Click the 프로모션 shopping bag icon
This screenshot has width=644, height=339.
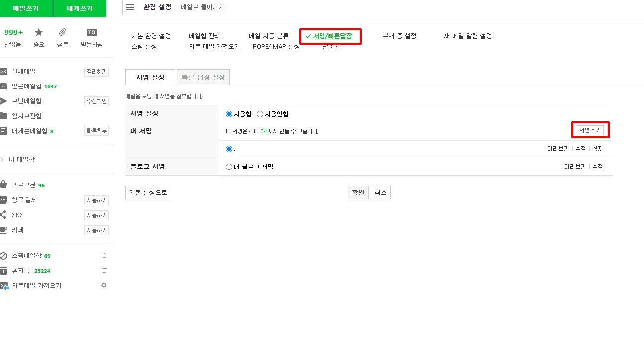coord(3,185)
